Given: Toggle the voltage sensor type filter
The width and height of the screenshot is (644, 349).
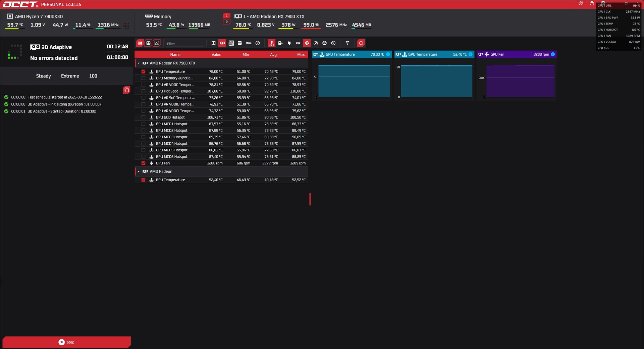Looking at the screenshot, I should (298, 43).
